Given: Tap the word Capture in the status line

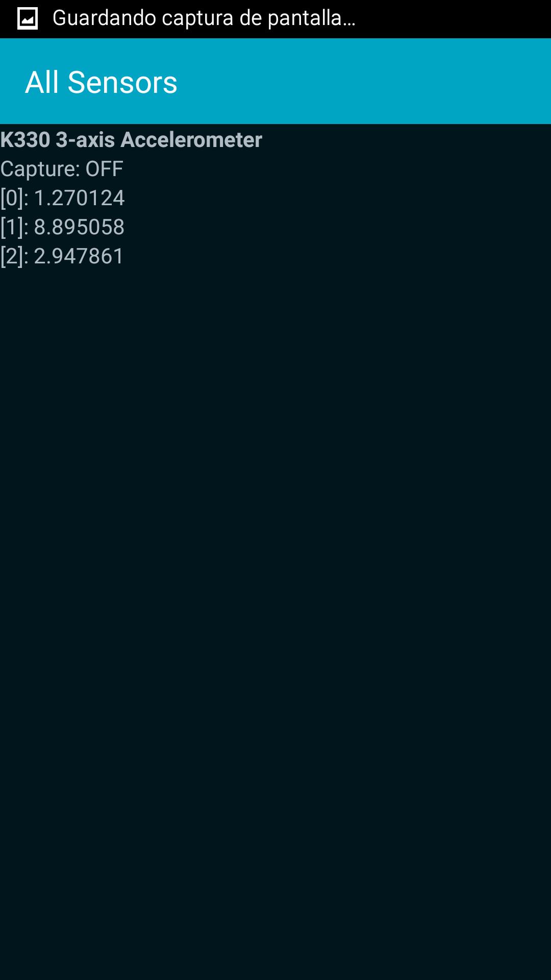Looking at the screenshot, I should coord(38,169).
